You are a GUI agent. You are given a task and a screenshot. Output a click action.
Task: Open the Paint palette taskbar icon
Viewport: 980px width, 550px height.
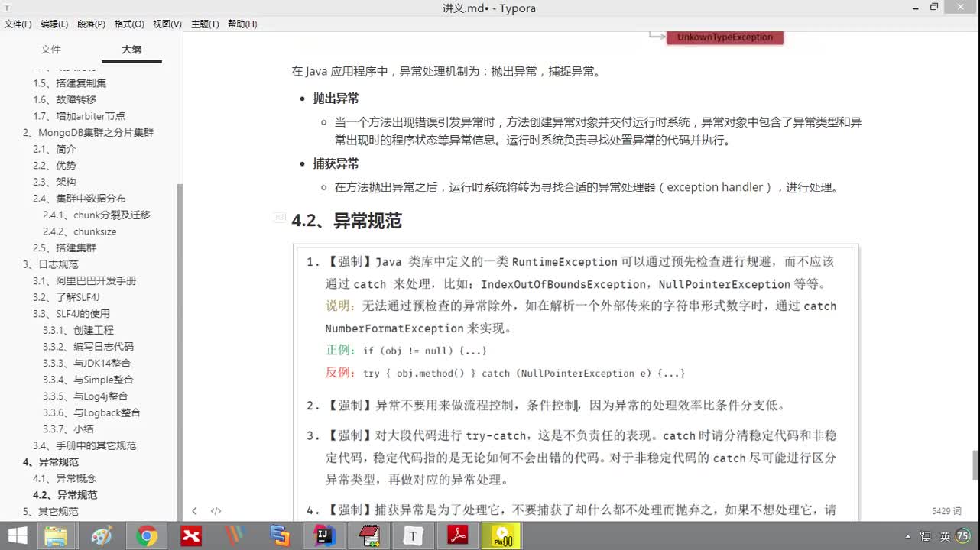pos(102,536)
